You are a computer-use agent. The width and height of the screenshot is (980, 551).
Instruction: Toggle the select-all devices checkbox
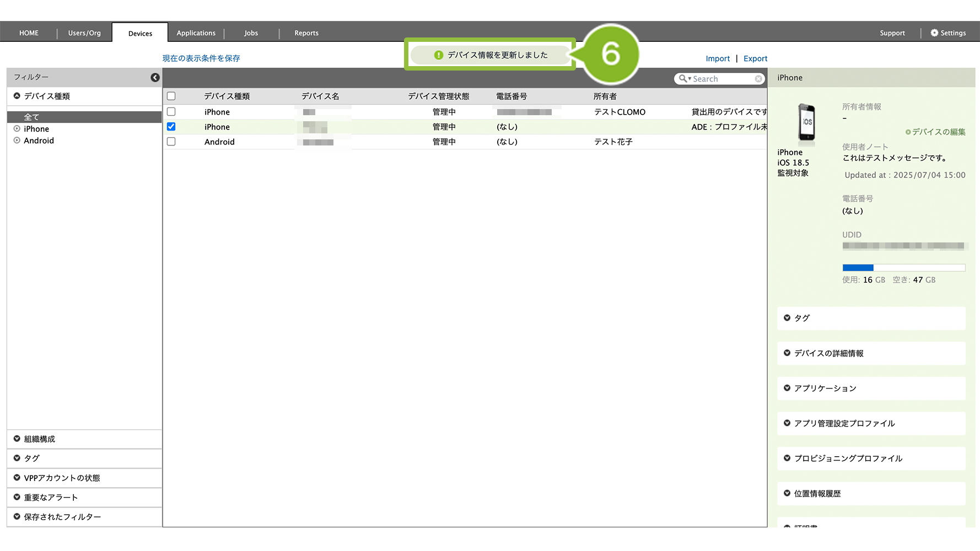[x=171, y=96]
